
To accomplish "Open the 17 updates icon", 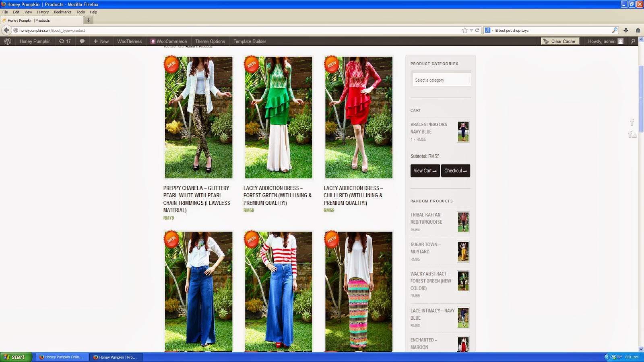I will point(65,41).
